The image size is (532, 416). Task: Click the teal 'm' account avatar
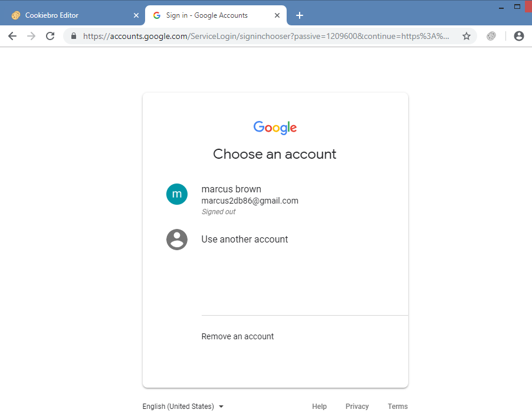pos(177,194)
